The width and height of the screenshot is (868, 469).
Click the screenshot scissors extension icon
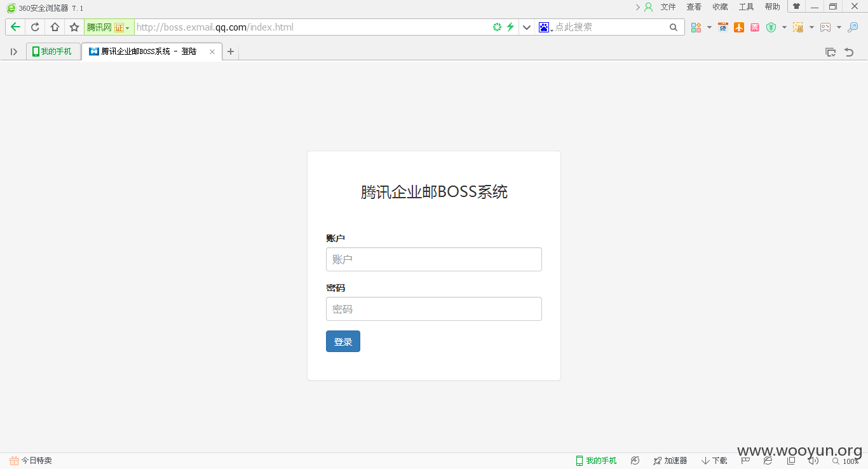tap(798, 27)
